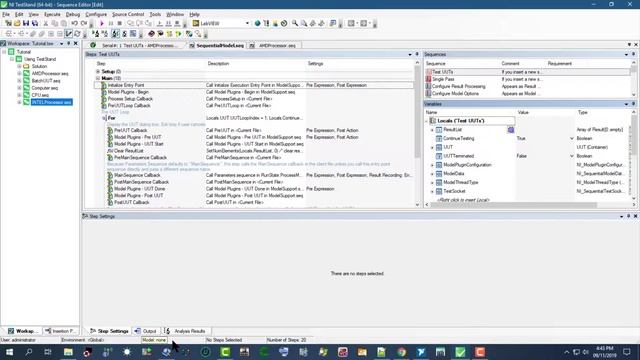Click the Save All icon

(35, 23)
